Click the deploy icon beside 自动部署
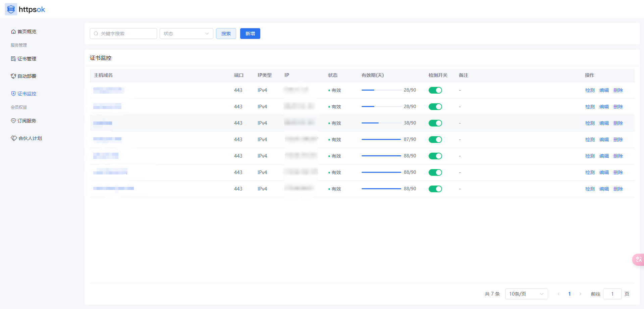Viewport: 644px width, 309px height. pyautogui.click(x=13, y=76)
